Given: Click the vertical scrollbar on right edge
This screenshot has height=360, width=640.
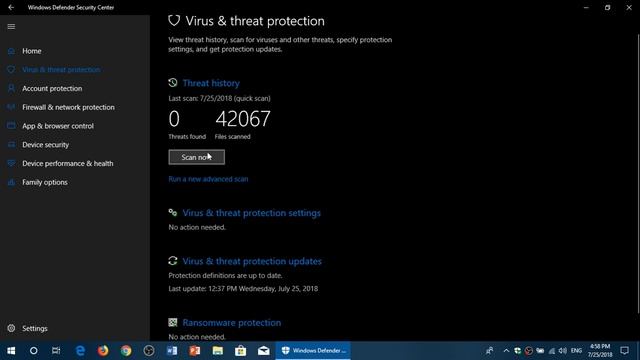Looking at the screenshot, I should (x=638, y=173).
